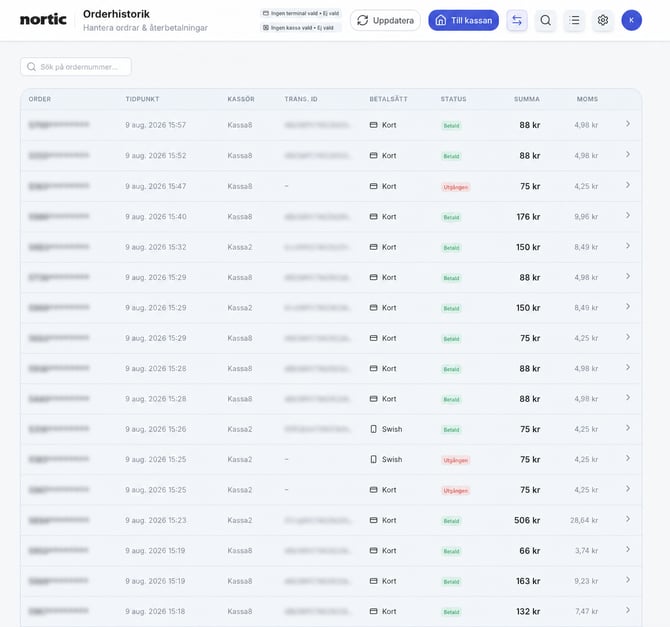The width and height of the screenshot is (670, 627).
Task: Expand the order from 15:52
Action: click(x=627, y=154)
